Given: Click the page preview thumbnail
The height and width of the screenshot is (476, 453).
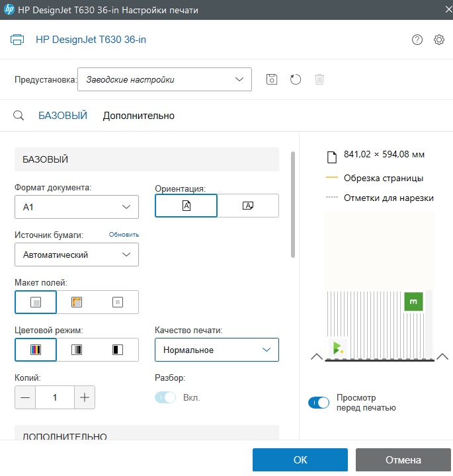Looking at the screenshot, I should 380,286.
